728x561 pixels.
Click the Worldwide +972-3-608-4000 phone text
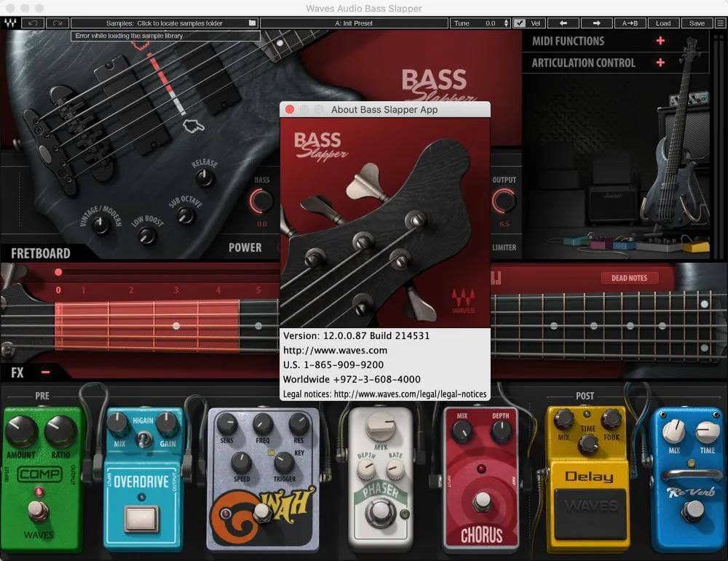352,379
